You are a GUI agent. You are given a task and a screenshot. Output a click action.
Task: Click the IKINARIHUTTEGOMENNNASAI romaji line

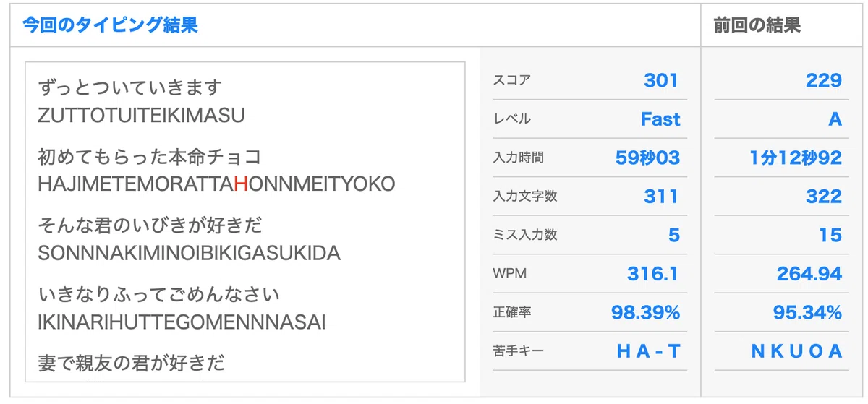tap(182, 322)
